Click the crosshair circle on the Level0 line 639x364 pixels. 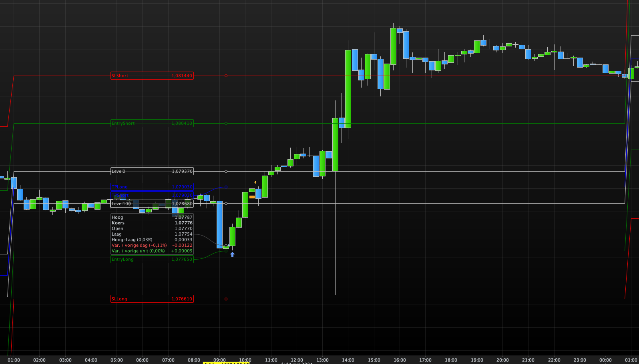[x=226, y=171]
